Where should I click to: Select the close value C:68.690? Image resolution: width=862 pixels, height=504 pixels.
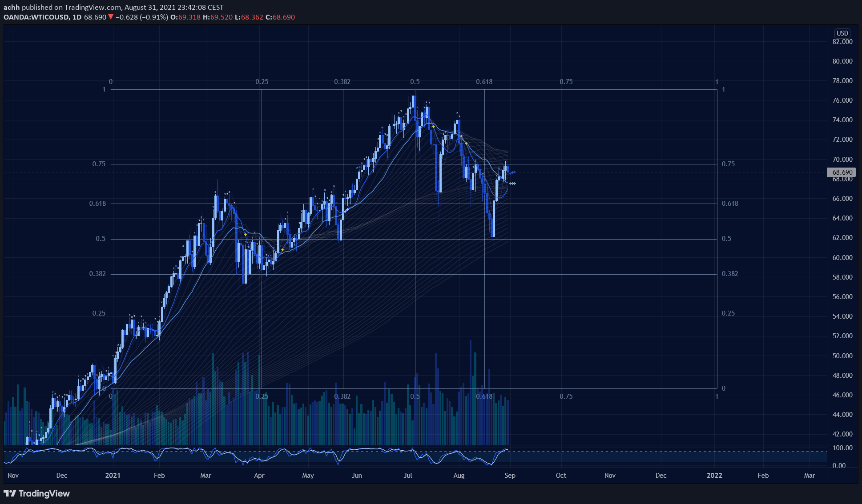(280, 17)
